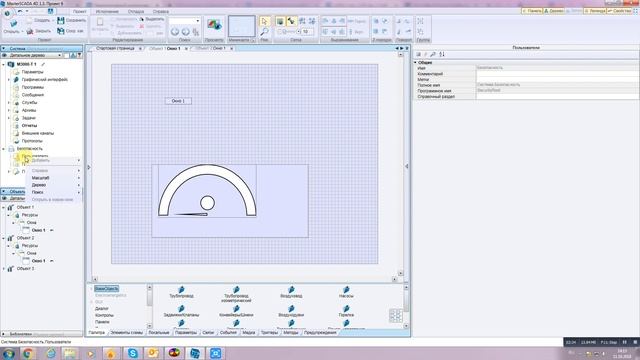The width and height of the screenshot is (640, 360).
Task: Open Skype from the Windows taskbar
Action: pyautogui.click(x=133, y=353)
